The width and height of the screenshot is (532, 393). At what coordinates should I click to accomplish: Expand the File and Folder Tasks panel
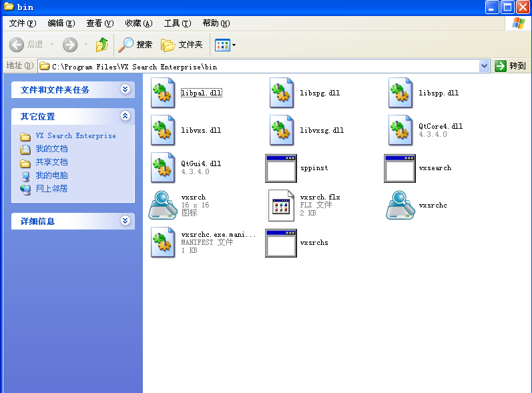coord(125,89)
